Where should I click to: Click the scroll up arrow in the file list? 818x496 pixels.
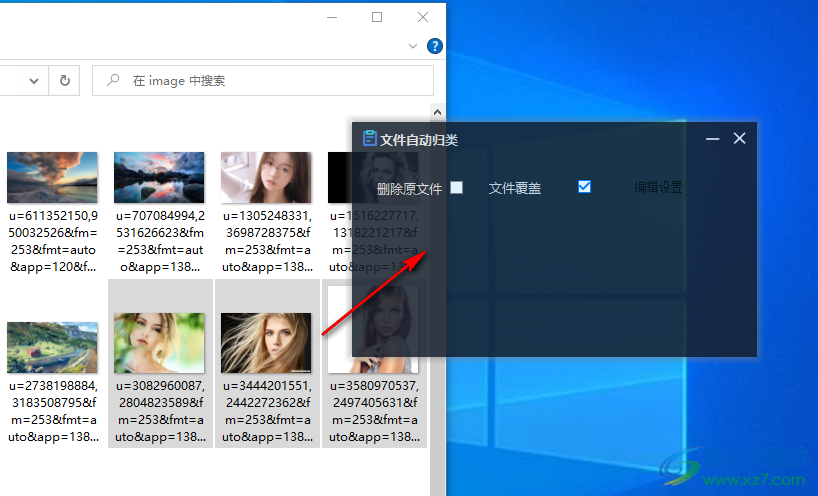[437, 112]
